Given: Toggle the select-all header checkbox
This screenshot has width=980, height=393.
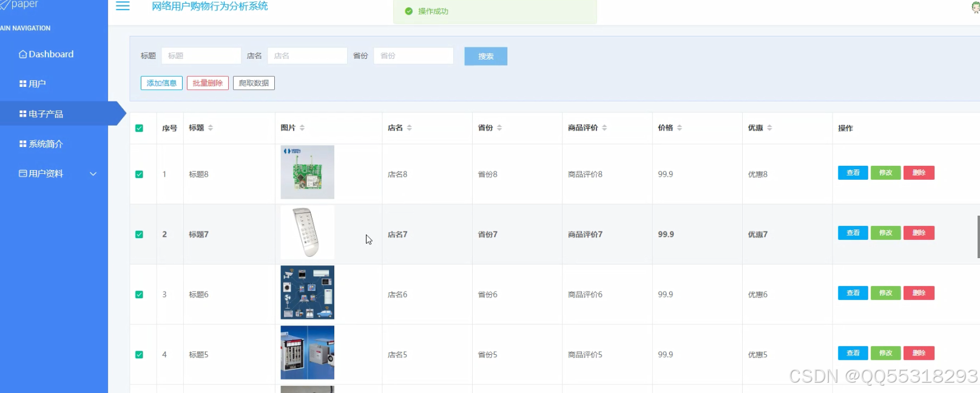Looking at the screenshot, I should 139,128.
